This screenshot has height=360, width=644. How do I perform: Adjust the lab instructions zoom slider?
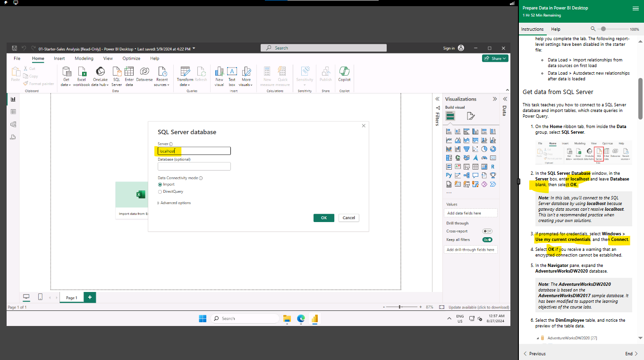tap(612, 29)
